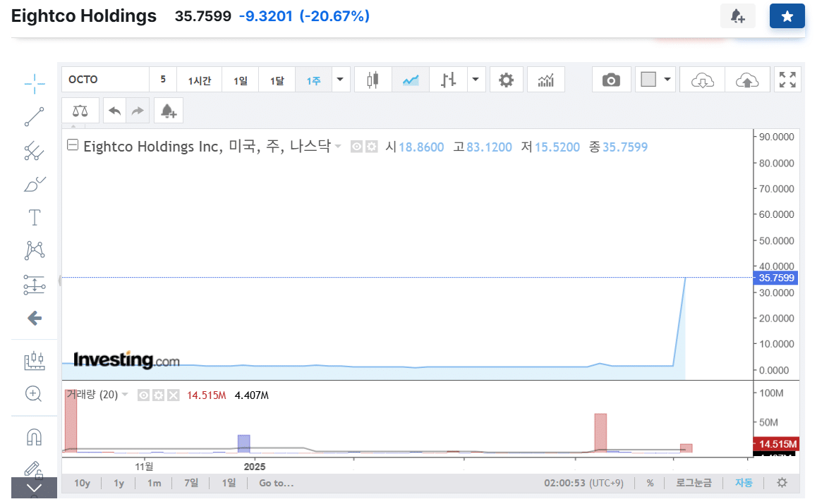Screen dimensions: 829x504
Task: Switch to the 1일 interval tab
Action: 240,79
